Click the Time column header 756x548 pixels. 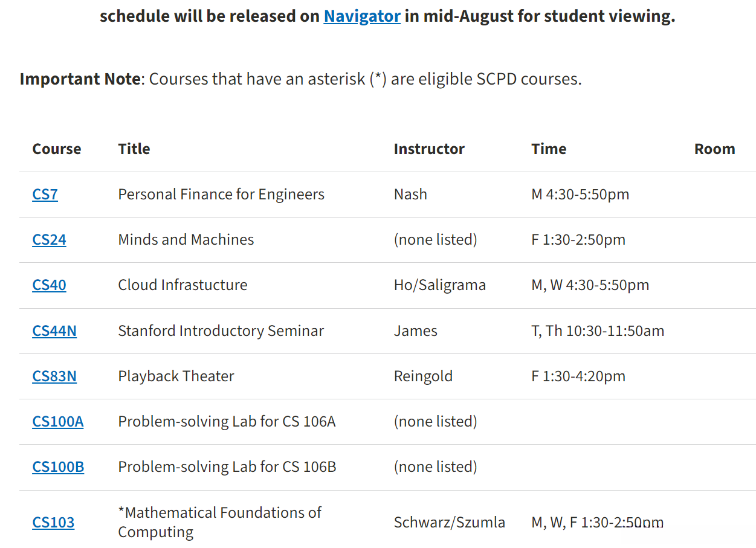549,149
